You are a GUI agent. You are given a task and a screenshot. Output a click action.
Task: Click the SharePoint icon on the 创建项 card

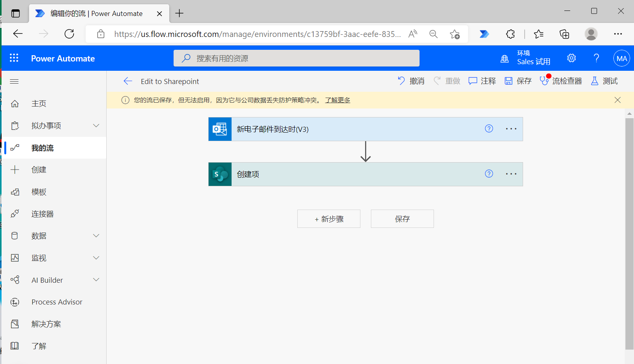(x=220, y=174)
